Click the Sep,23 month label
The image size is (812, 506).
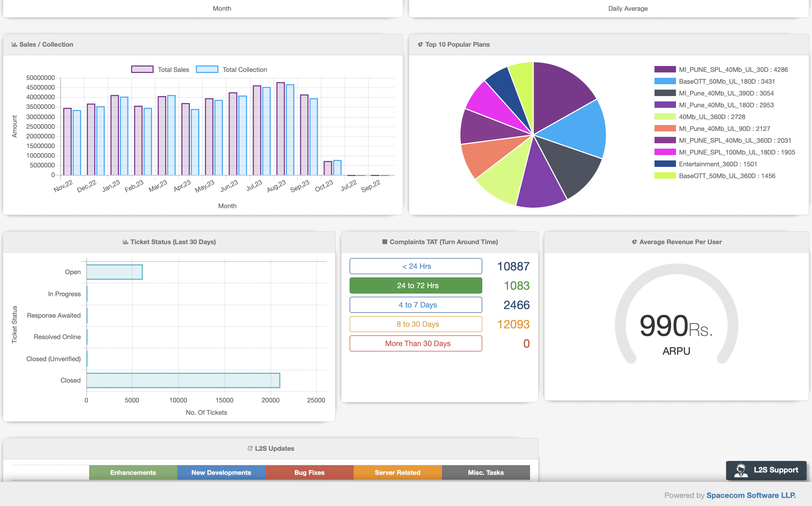300,186
